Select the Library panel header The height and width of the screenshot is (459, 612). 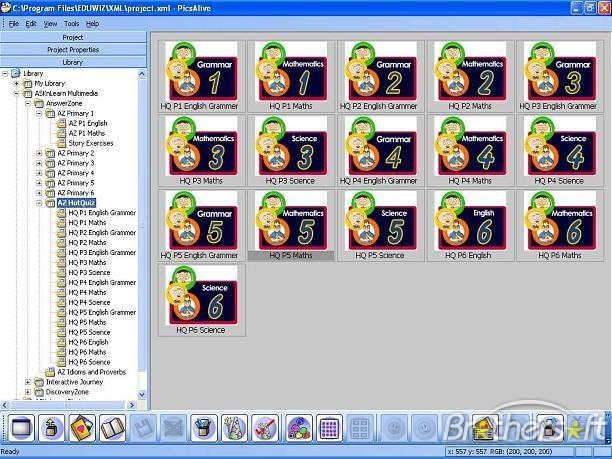(73, 62)
